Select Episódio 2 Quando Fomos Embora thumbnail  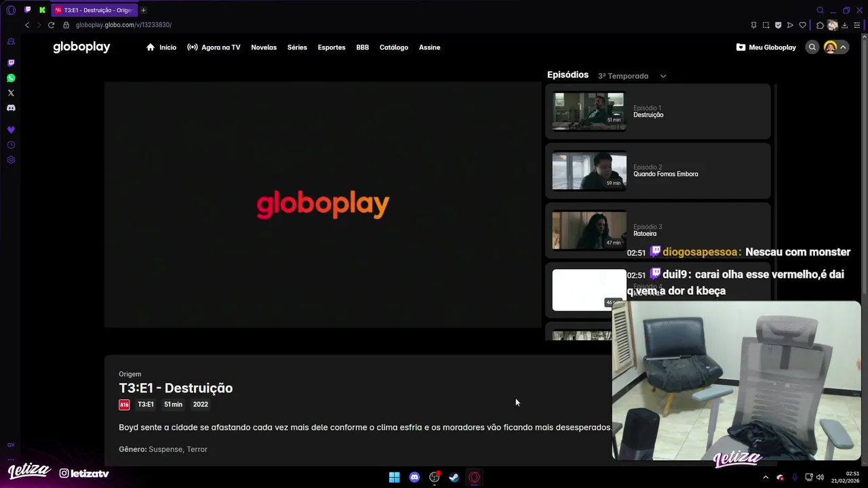tap(589, 171)
